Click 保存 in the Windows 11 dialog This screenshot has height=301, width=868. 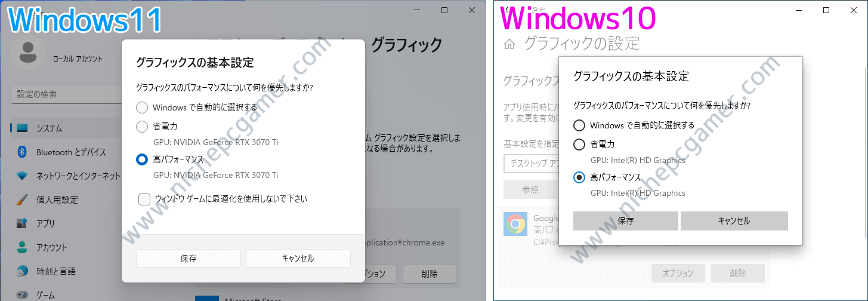189,259
